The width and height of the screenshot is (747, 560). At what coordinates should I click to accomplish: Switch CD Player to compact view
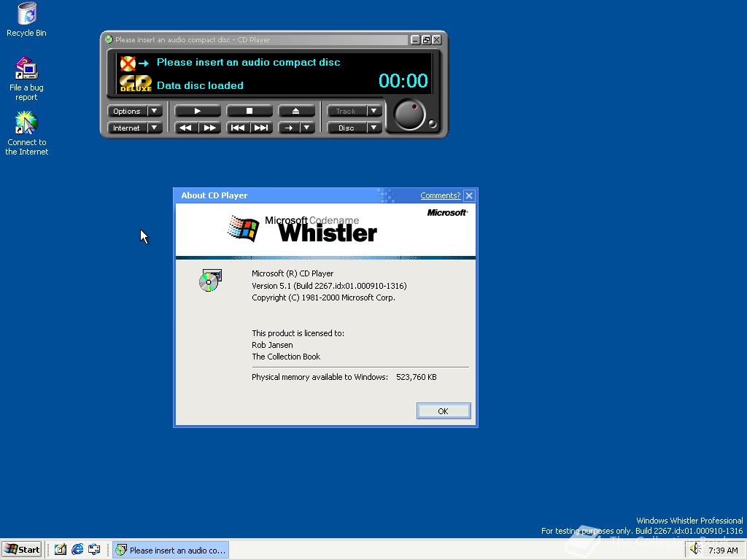pos(426,40)
